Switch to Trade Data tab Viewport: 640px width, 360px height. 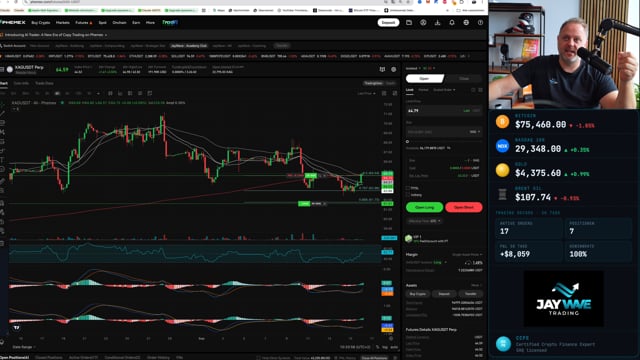(44, 83)
